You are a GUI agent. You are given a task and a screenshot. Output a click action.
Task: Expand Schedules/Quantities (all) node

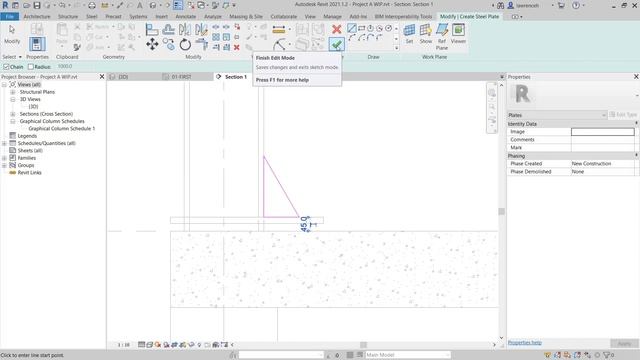pyautogui.click(x=4, y=143)
